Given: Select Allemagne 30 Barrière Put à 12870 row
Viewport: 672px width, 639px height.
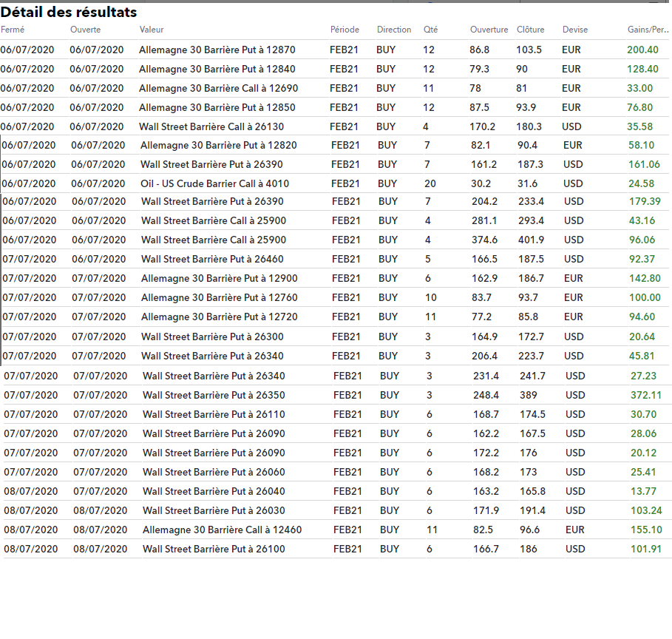Looking at the screenshot, I should [334, 50].
